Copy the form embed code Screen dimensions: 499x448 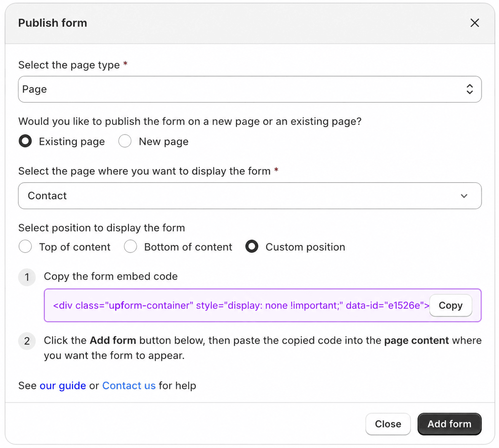[x=450, y=305]
